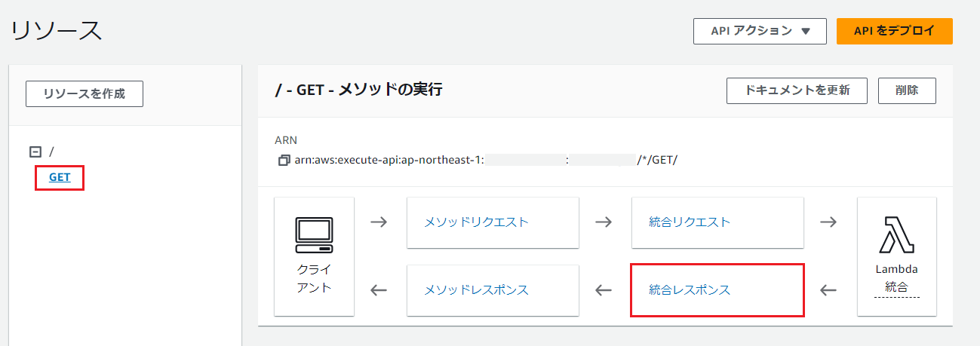This screenshot has width=980, height=346.
Task: Click the / - GET - メソッドの実行 heading
Action: click(358, 90)
